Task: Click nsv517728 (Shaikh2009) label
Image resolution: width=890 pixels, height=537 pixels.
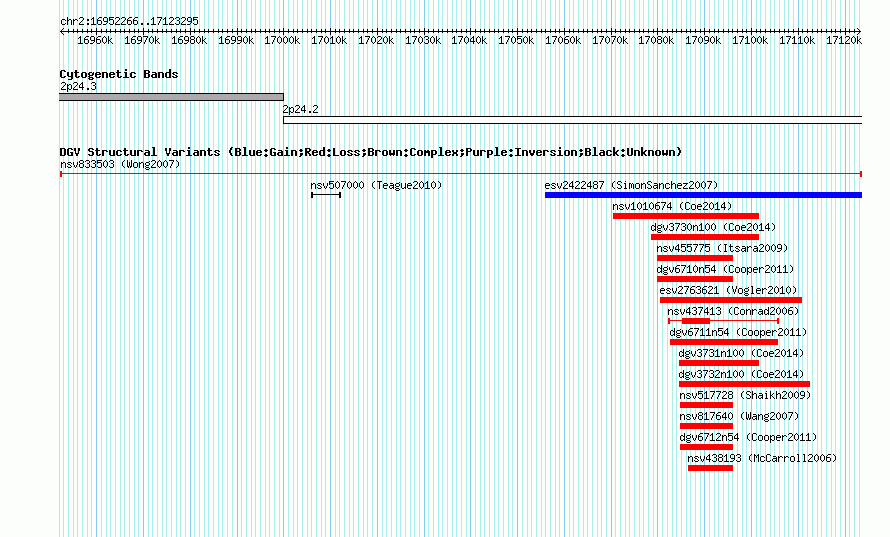Action: click(745, 395)
